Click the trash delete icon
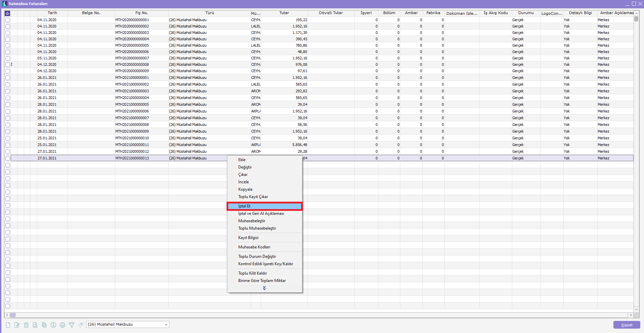This screenshot has width=644, height=333. pyautogui.click(x=26, y=325)
